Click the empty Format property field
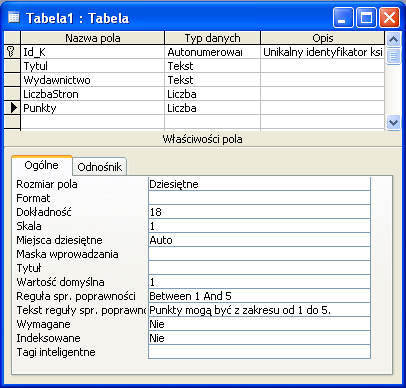 click(x=259, y=198)
